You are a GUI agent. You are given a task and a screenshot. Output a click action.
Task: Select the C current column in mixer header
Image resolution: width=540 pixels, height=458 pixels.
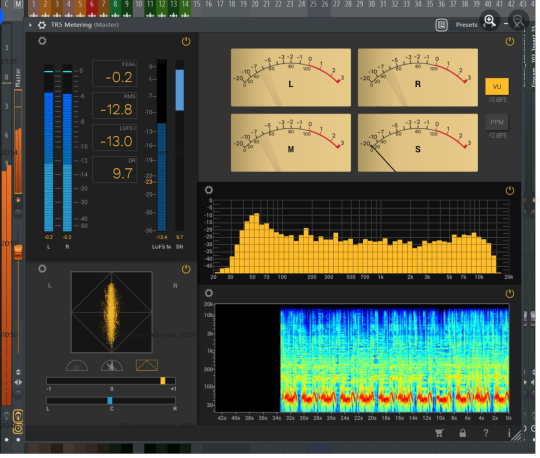7,4
